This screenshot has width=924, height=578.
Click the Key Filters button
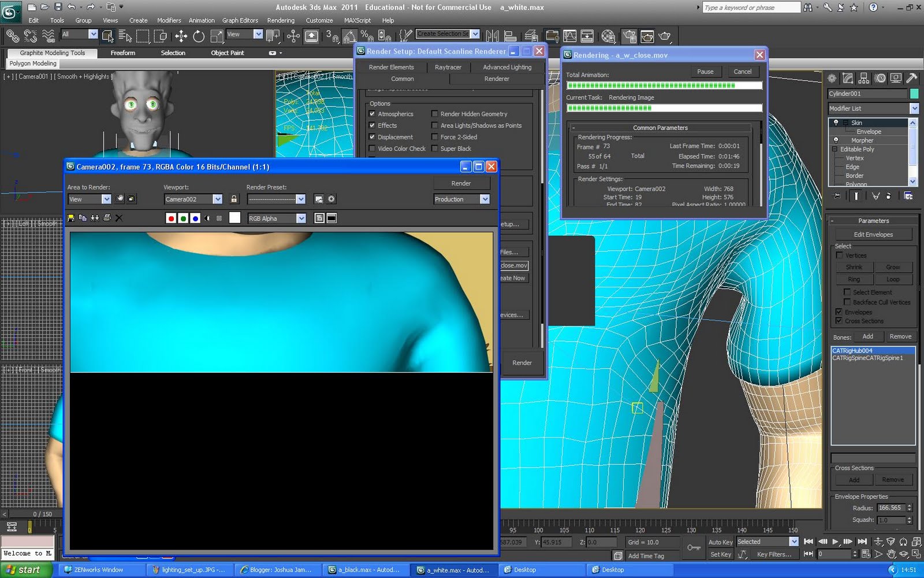774,554
